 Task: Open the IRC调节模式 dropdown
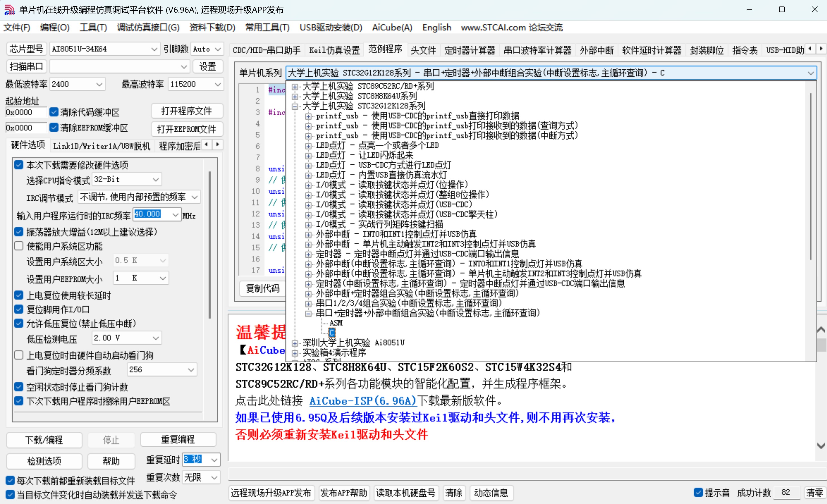click(139, 197)
